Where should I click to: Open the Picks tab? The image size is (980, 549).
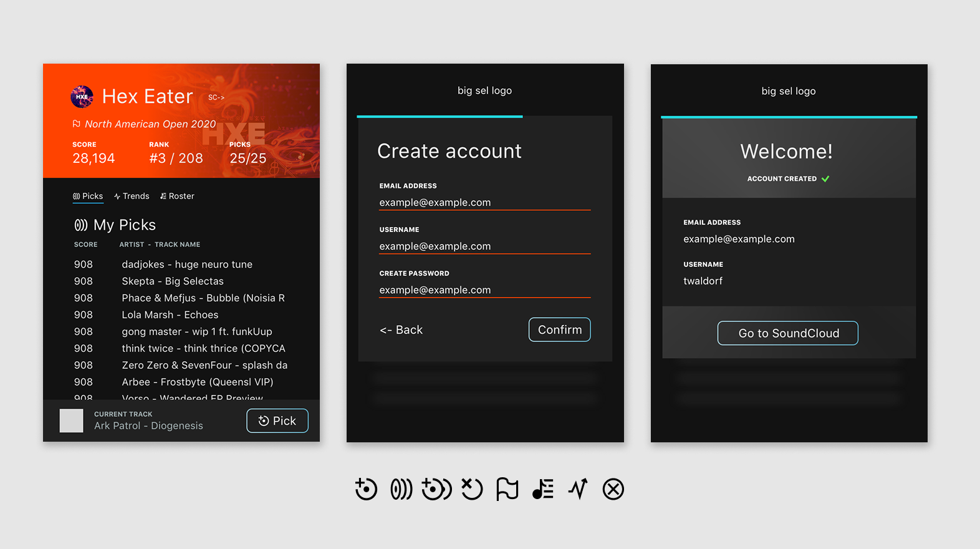point(88,196)
